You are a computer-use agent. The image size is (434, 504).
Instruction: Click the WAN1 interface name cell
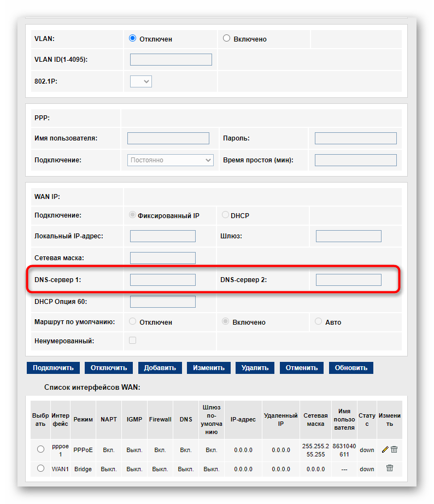coord(61,469)
